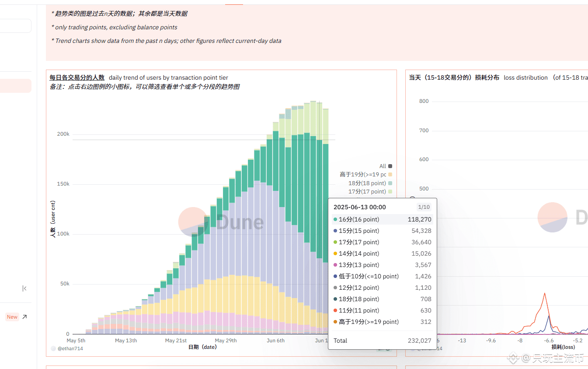Select the 12分(12 point) row in the tooltip
This screenshot has width=588, height=369.
coord(382,288)
